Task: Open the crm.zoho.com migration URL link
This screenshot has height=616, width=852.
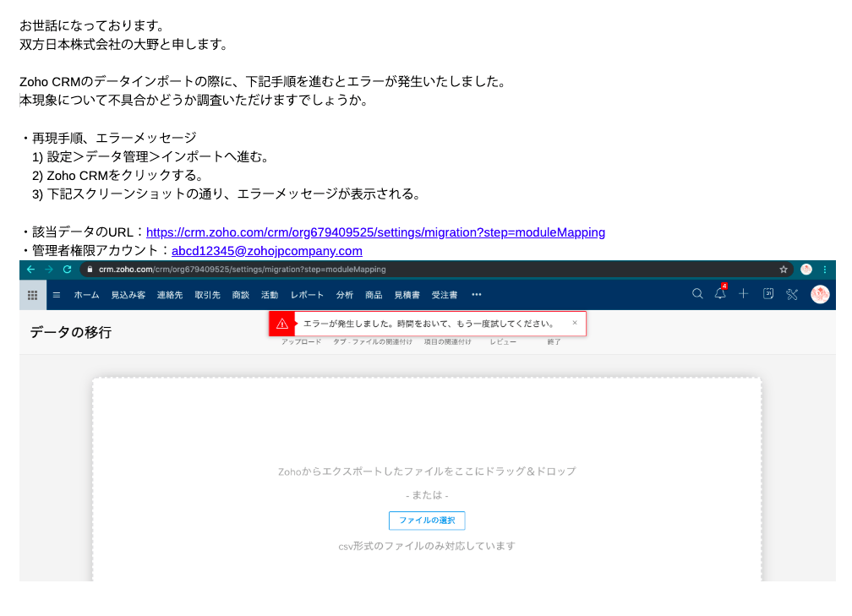Action: pos(375,232)
